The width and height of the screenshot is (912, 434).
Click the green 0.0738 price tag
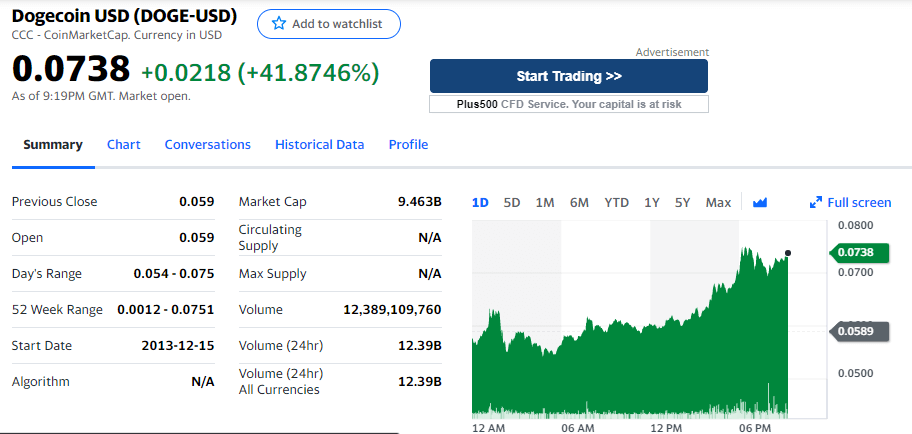(x=859, y=252)
